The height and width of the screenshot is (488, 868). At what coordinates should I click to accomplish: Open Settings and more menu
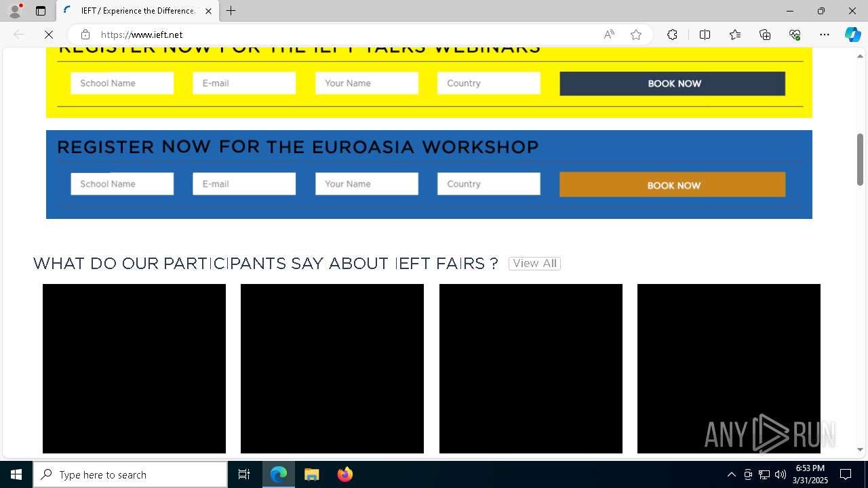[x=825, y=35]
